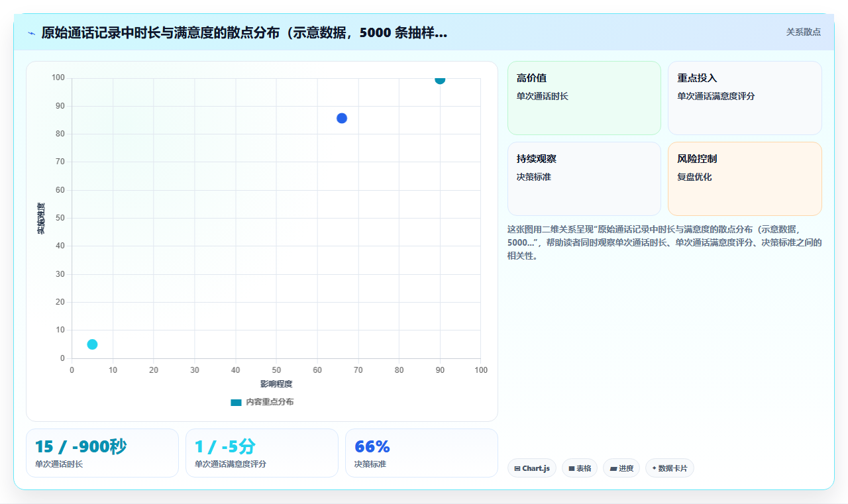Click the lightning icon beside the title
The height and width of the screenshot is (504, 848).
click(32, 33)
